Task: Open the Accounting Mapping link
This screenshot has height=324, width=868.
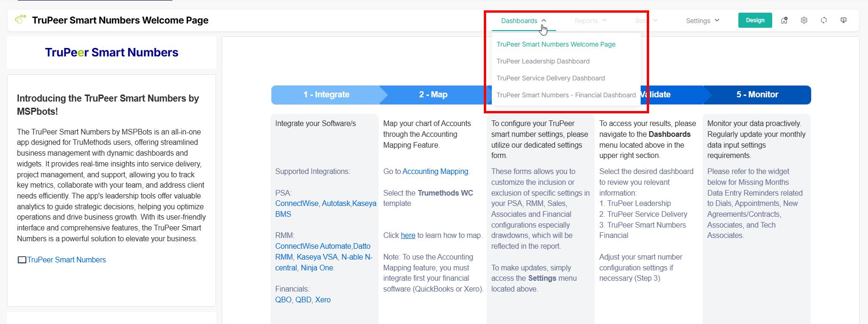Action: coord(435,172)
